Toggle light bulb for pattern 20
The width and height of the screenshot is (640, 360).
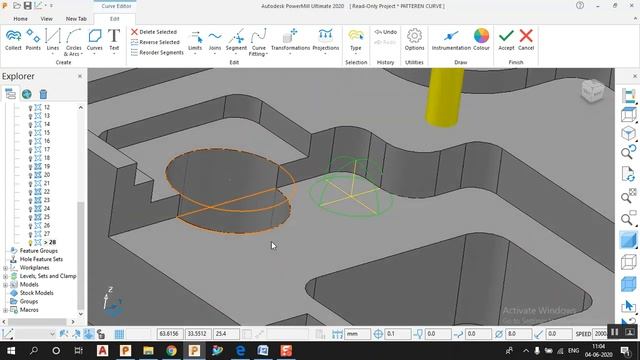tap(30, 175)
